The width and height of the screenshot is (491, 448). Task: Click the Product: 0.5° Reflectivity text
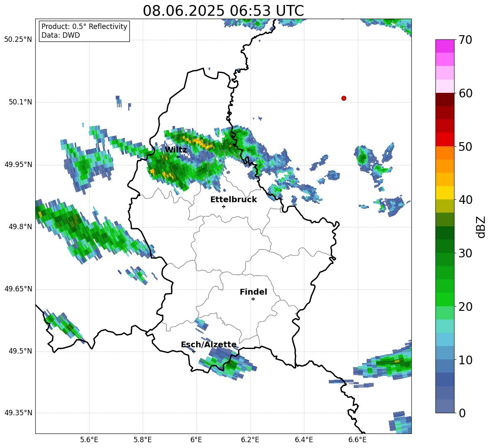click(84, 26)
